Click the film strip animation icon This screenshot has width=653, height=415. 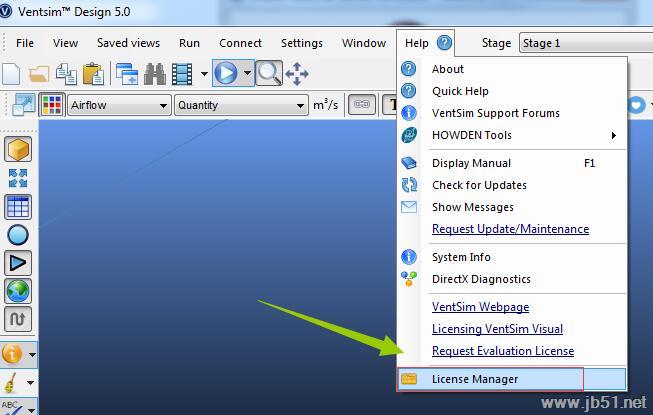point(182,74)
